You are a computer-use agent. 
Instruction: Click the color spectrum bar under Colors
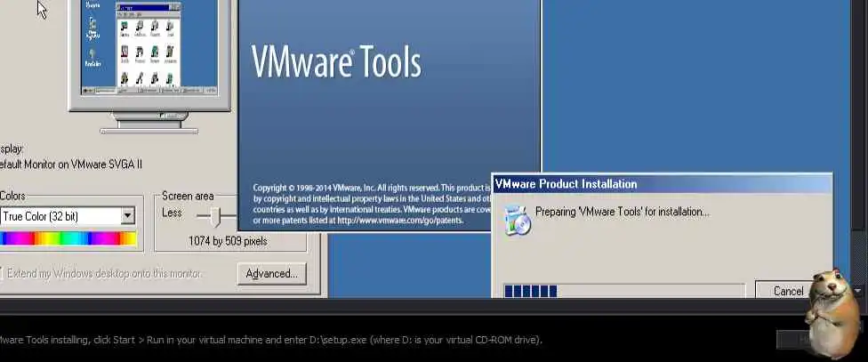point(68,238)
